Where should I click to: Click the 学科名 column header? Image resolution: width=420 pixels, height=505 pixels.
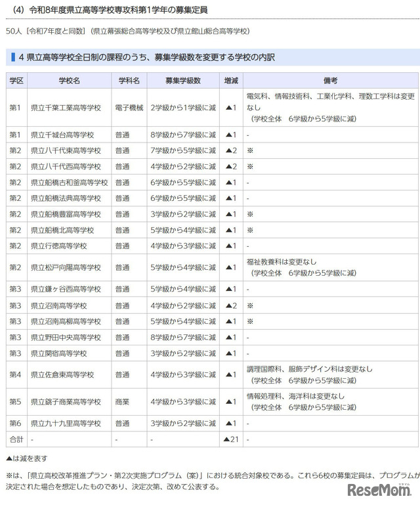pos(129,81)
